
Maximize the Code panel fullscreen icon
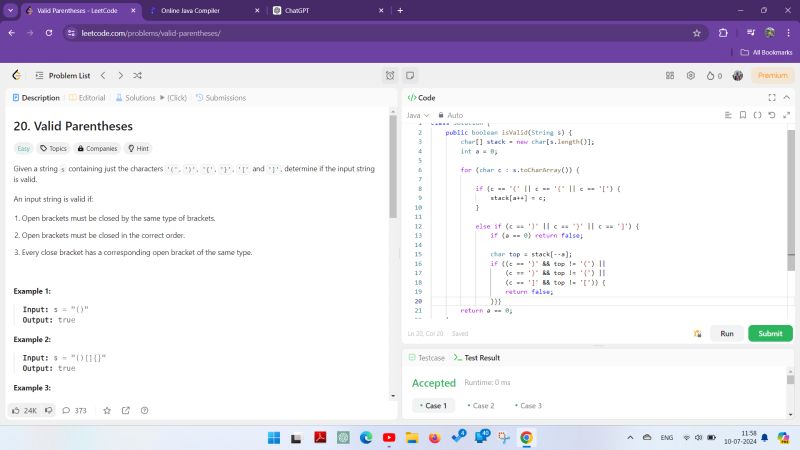coord(772,97)
